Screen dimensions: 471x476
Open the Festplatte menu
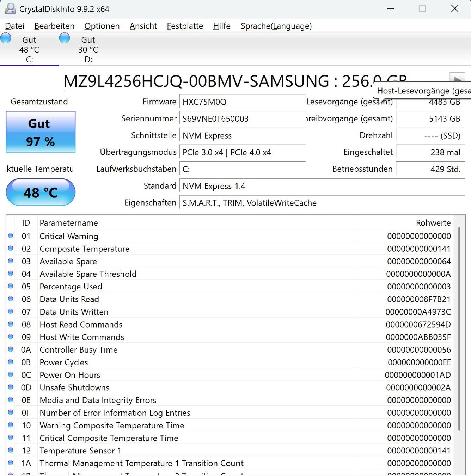click(185, 26)
